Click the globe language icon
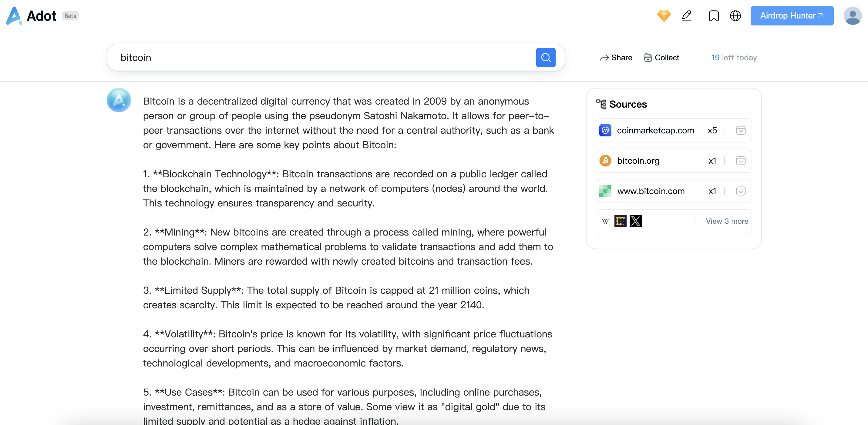The image size is (868, 425). click(735, 16)
